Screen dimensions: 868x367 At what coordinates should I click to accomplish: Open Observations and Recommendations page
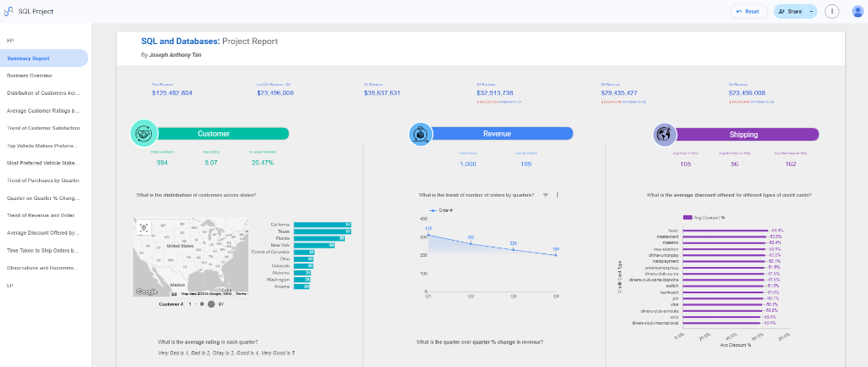(x=44, y=268)
